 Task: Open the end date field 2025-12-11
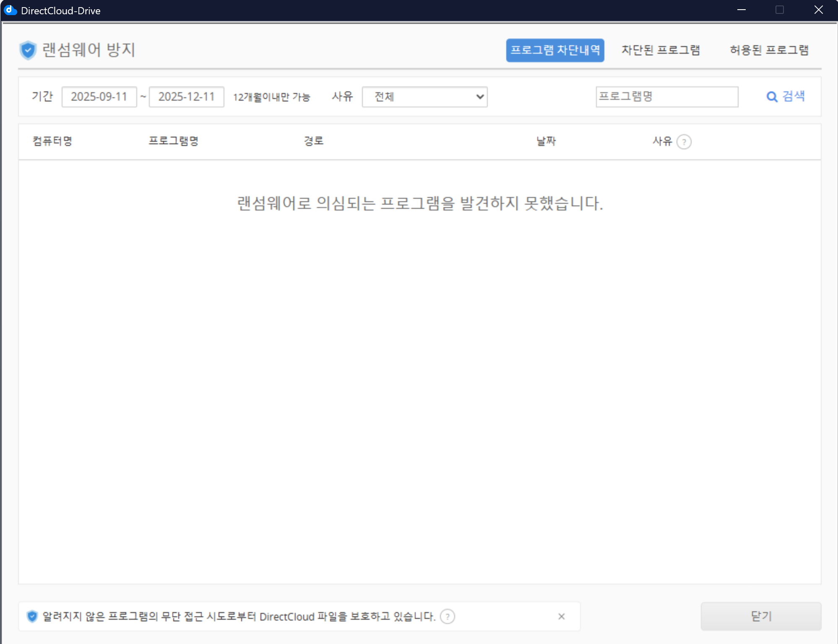[187, 97]
